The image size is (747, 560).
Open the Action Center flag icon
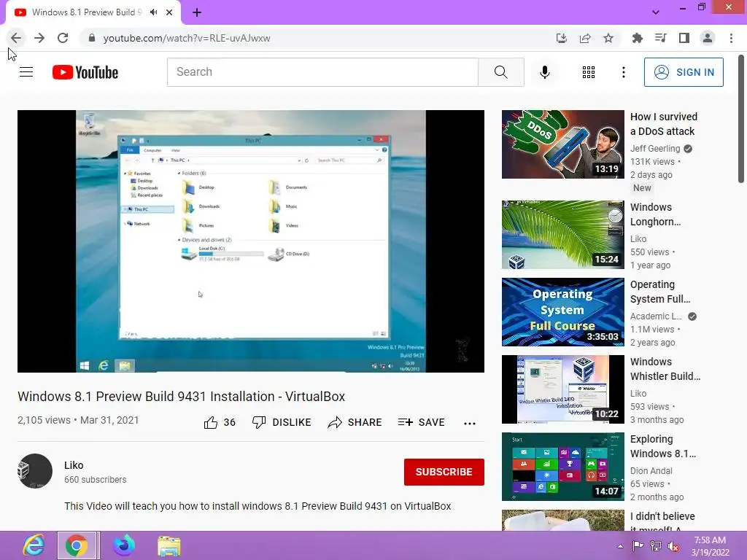[638, 545]
